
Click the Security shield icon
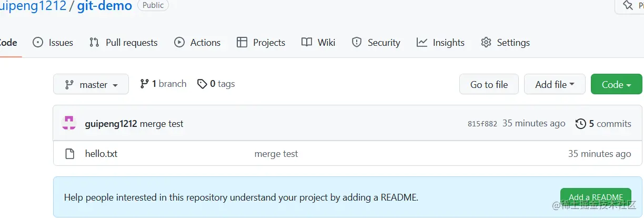(357, 43)
